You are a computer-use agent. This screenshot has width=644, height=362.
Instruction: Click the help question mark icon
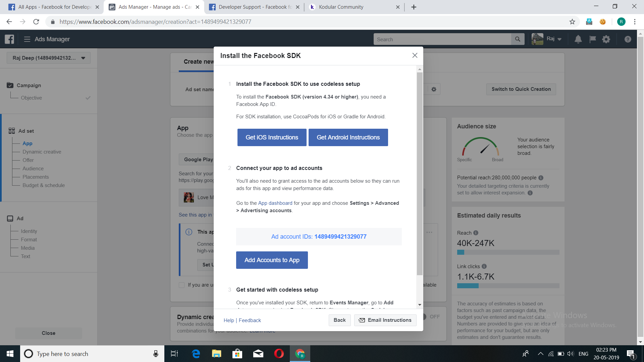click(x=628, y=39)
